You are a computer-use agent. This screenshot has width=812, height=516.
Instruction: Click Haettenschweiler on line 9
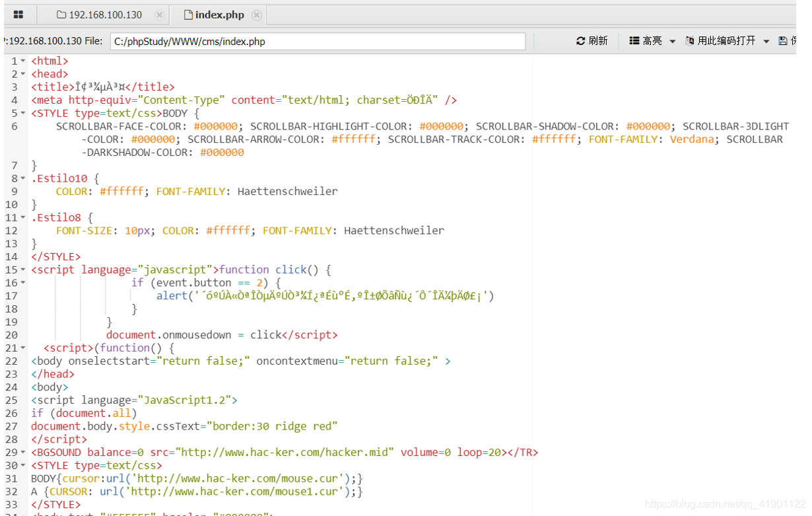tap(288, 192)
